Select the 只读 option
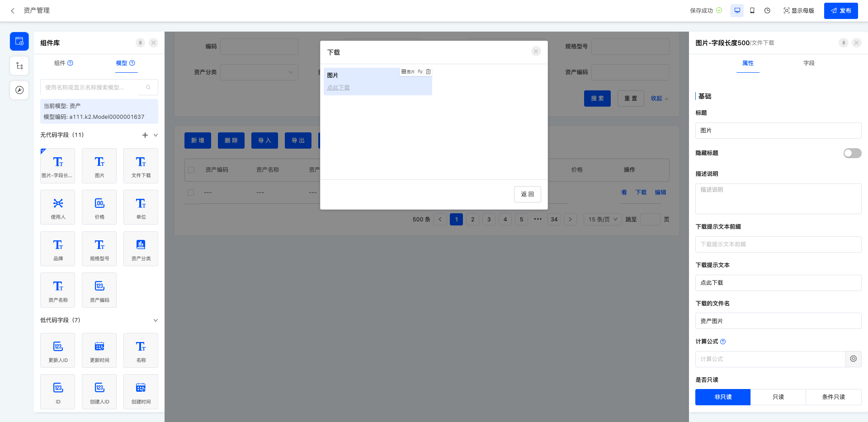The image size is (868, 422). click(778, 397)
